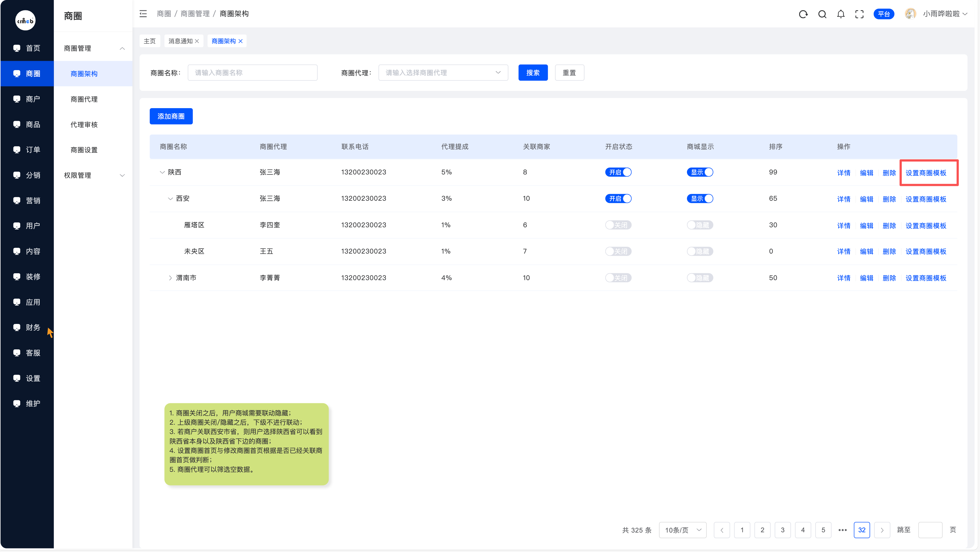Screen dimensions: 980x552
Task: Click 设置商圈模板 link for 陕西
Action: [926, 173]
